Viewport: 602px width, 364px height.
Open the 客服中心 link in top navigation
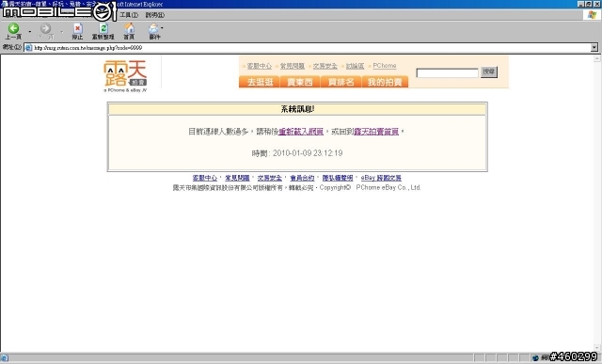click(260, 66)
